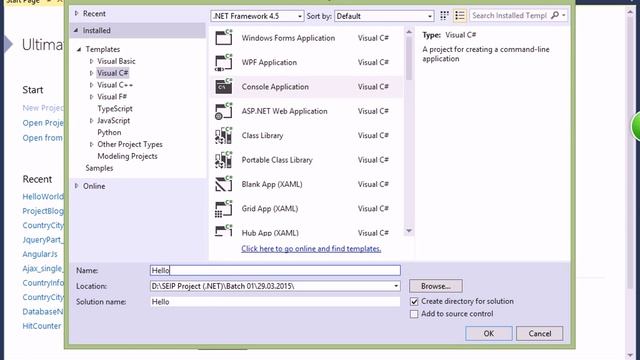Switch template list to small icons view
This screenshot has width=640, height=360.
click(x=444, y=16)
